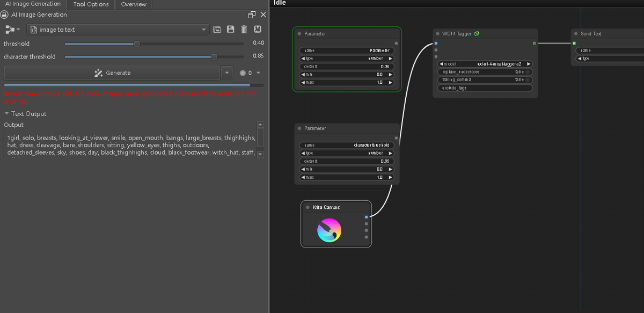Image resolution: width=644 pixels, height=313 pixels.
Task: Click the character threshold slider handle
Action: point(214,56)
